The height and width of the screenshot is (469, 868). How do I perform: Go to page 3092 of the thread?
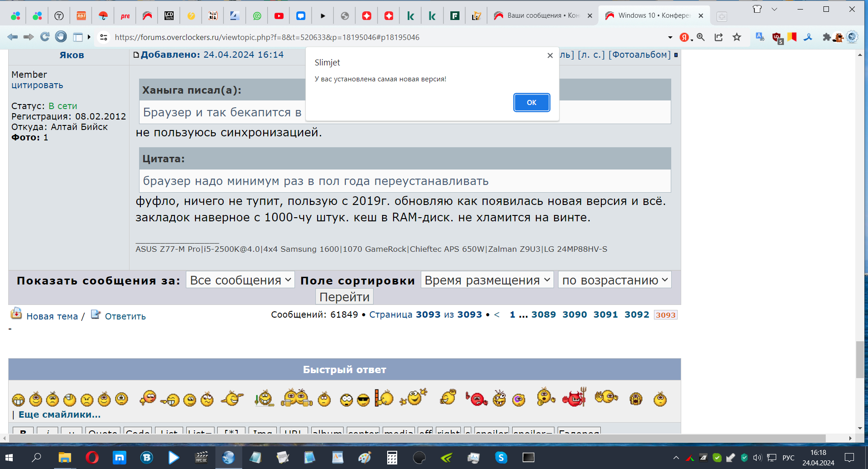[637, 314]
